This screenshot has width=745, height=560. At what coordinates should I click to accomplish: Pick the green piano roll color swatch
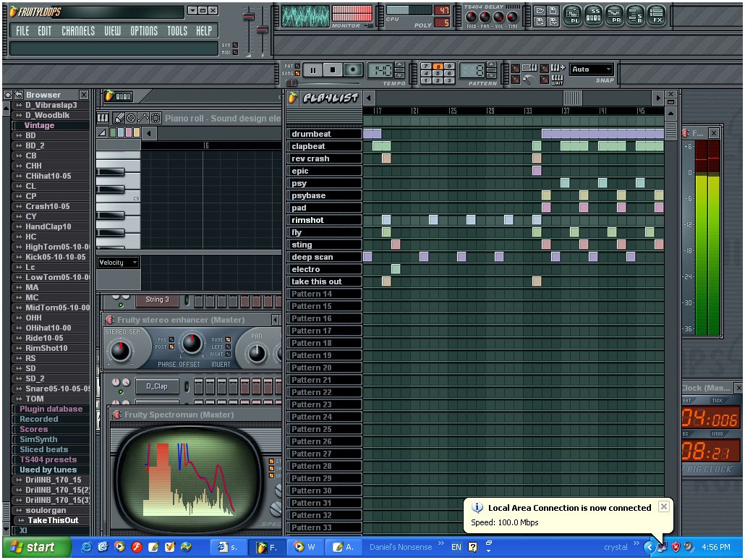click(113, 132)
